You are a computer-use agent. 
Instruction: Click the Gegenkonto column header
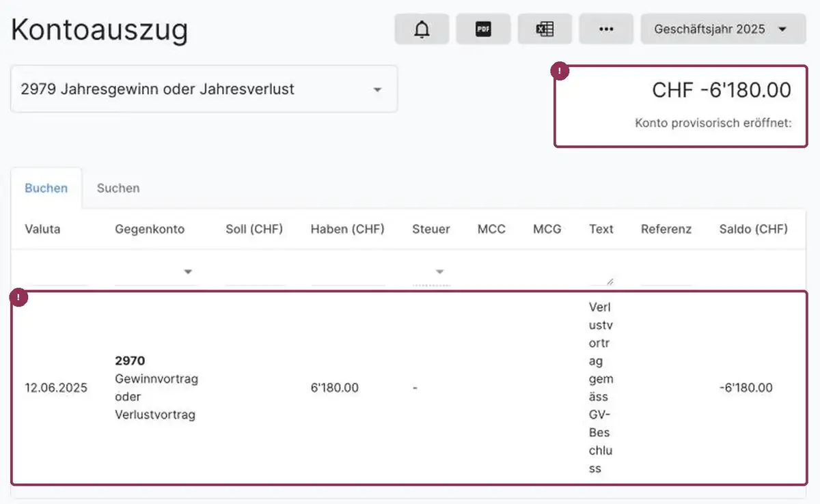(150, 229)
